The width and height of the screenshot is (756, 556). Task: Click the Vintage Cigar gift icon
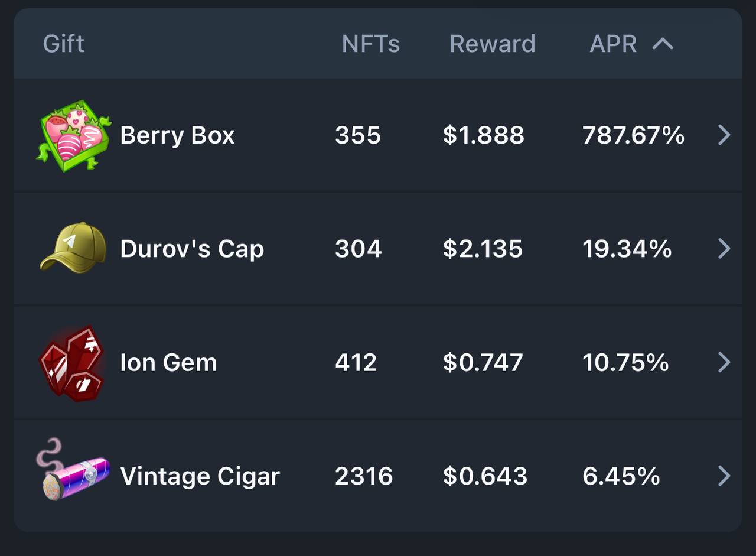click(73, 471)
